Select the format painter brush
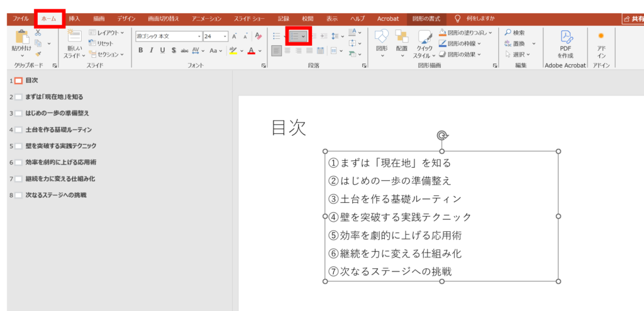Screen dimensions: 644x311 (38, 55)
